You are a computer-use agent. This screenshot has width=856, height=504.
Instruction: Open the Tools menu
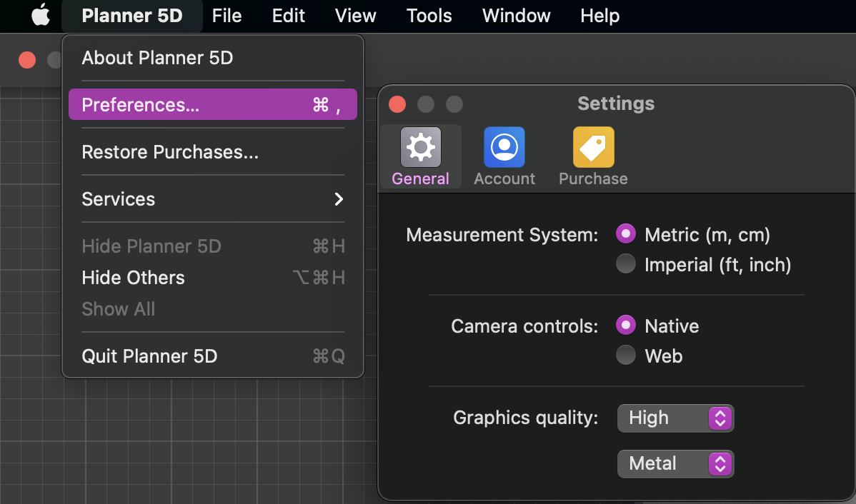429,15
